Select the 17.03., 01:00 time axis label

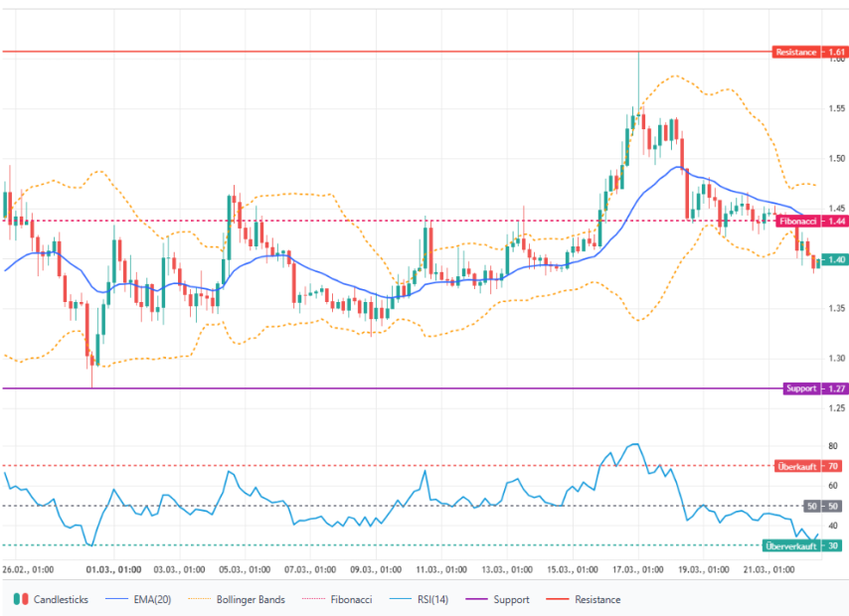[x=637, y=570]
